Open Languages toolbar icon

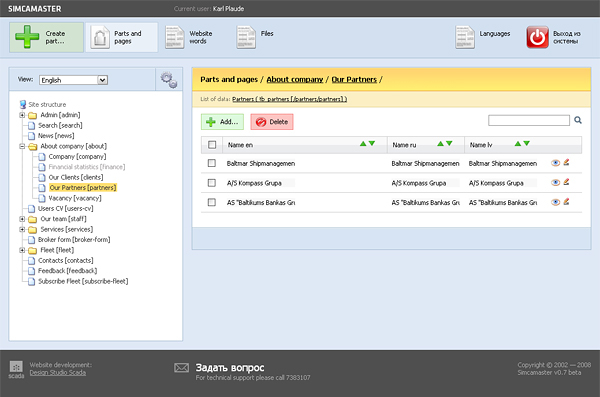[x=465, y=37]
